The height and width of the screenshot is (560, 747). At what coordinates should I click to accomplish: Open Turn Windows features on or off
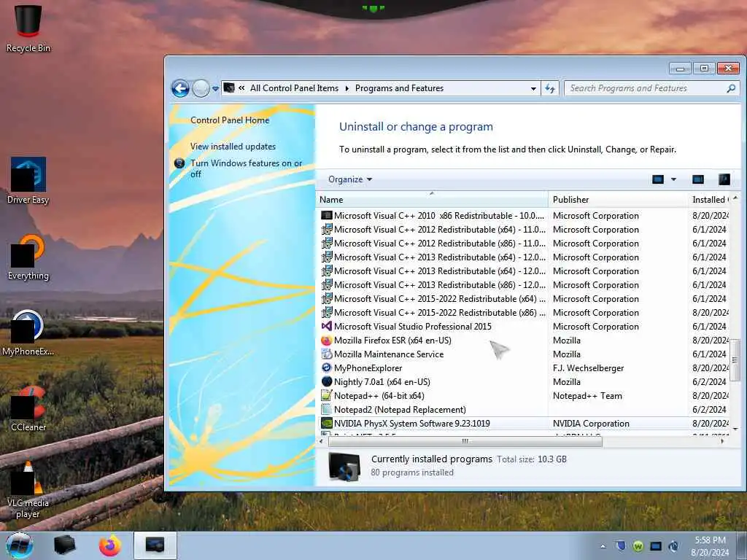(x=247, y=168)
